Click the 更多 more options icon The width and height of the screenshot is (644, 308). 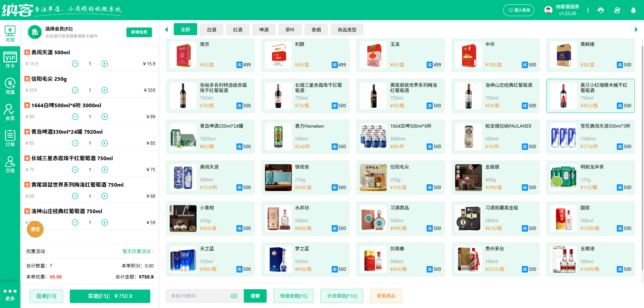[10, 294]
